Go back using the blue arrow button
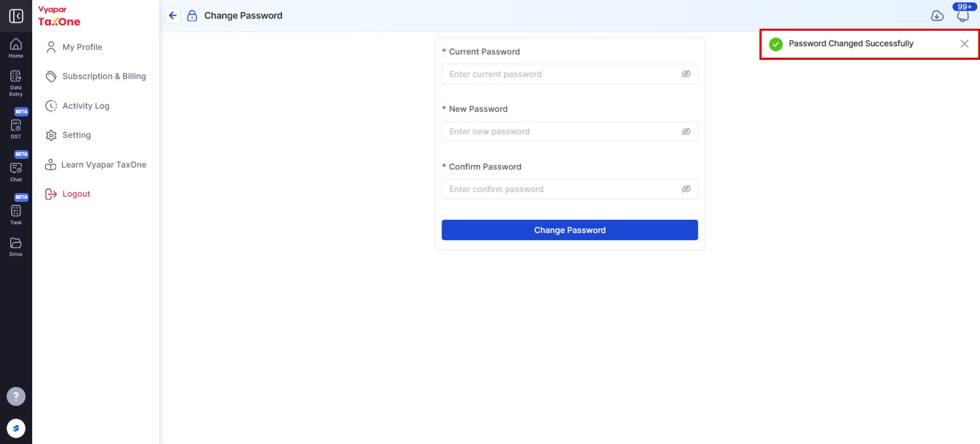This screenshot has width=980, height=444. pyautogui.click(x=173, y=16)
